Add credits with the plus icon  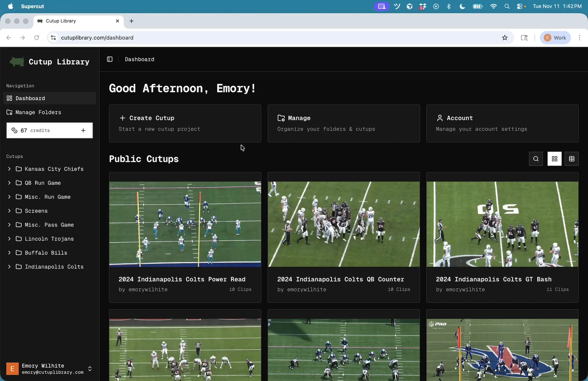(x=83, y=130)
